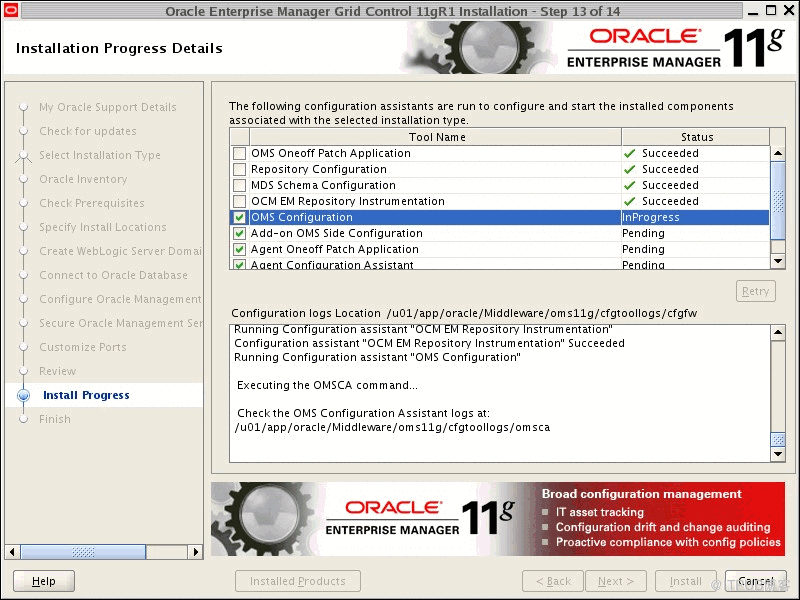Viewport: 800px width, 600px height.
Task: Click the Retry button
Action: click(756, 291)
